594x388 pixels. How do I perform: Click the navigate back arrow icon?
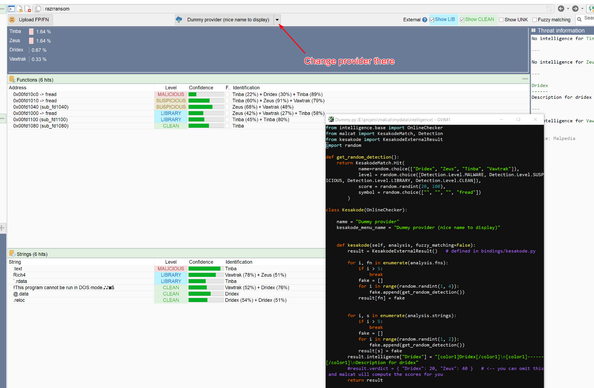click(x=561, y=8)
